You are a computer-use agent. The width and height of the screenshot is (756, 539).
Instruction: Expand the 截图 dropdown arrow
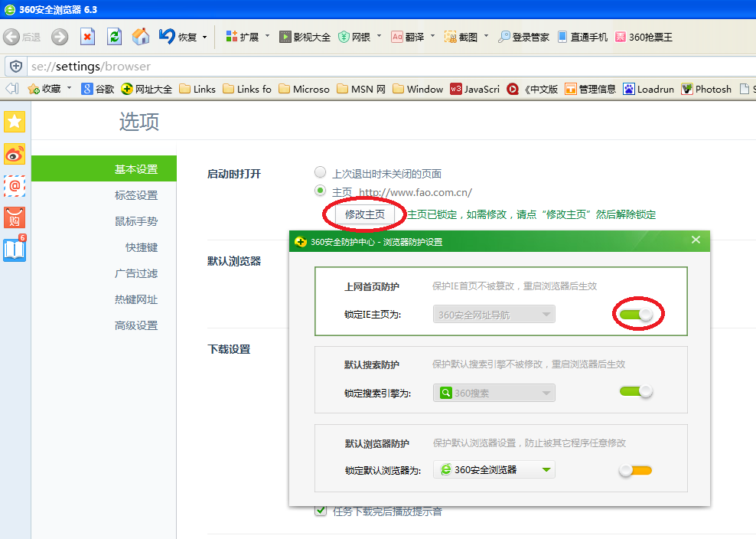click(486, 36)
